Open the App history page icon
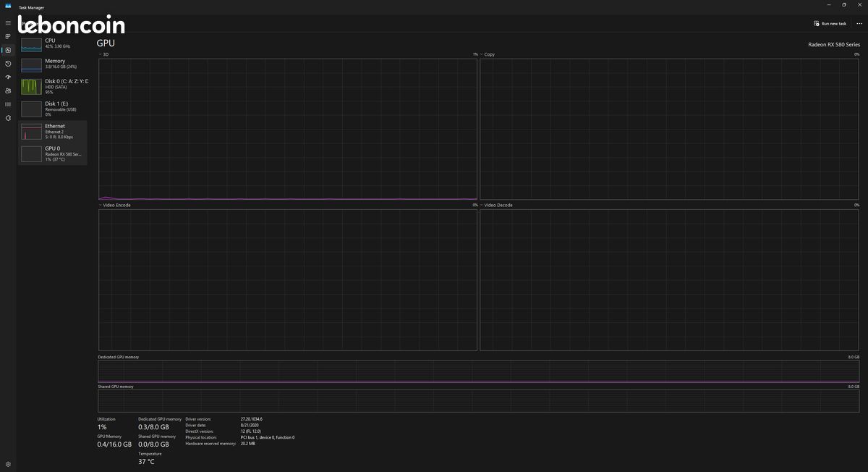Viewport: 868px width, 472px height. click(8, 64)
